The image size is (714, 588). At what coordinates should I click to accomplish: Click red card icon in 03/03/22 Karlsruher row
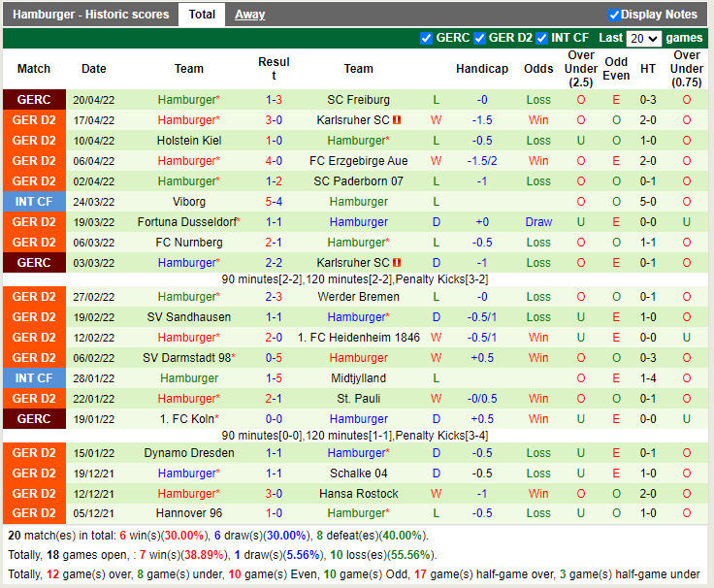click(x=397, y=263)
